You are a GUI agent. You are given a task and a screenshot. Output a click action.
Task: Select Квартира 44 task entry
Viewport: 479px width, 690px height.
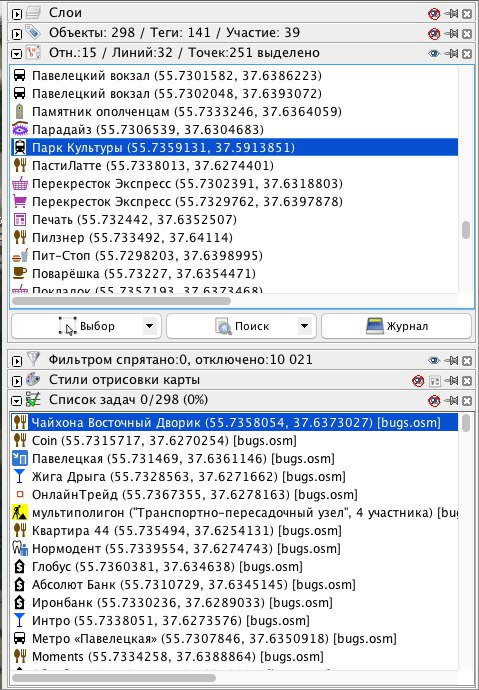click(234, 531)
